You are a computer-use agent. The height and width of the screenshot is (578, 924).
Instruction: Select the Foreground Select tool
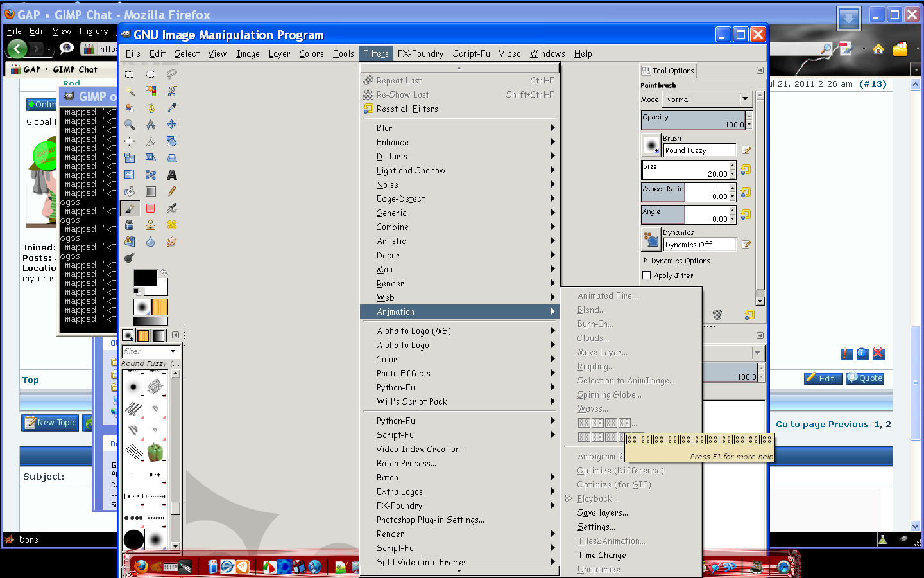(x=130, y=108)
